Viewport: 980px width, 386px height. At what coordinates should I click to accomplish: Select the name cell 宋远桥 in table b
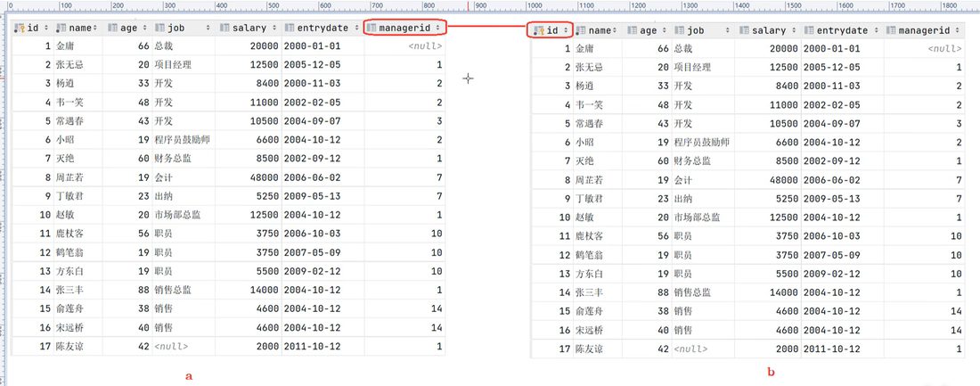[x=598, y=331]
